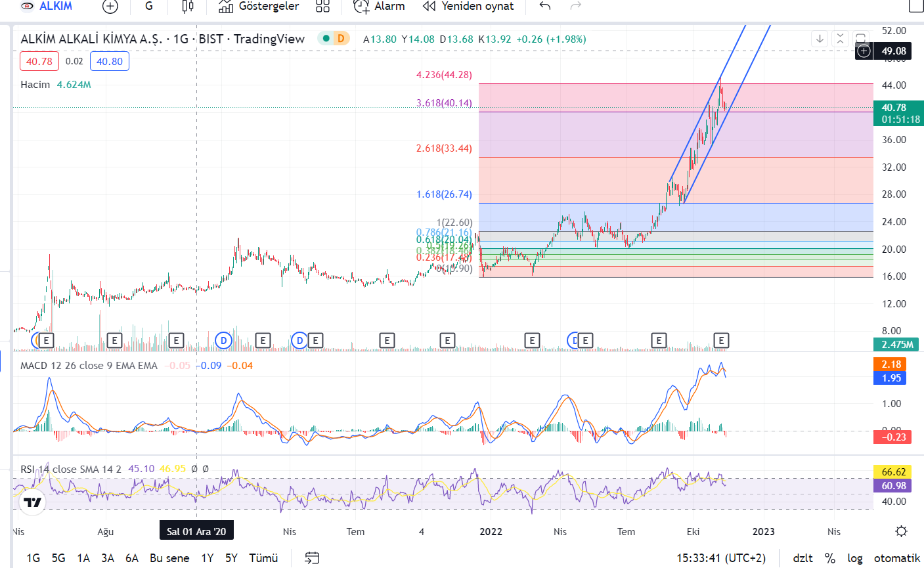Toggle the dzlt adjusted data option
Viewport: 924px width, 568px height.
pyautogui.click(x=803, y=558)
